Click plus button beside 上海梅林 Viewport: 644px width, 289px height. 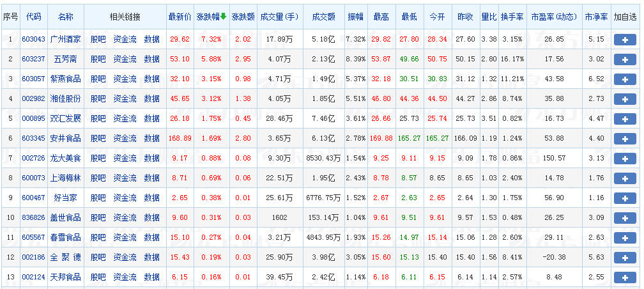[x=624, y=178]
